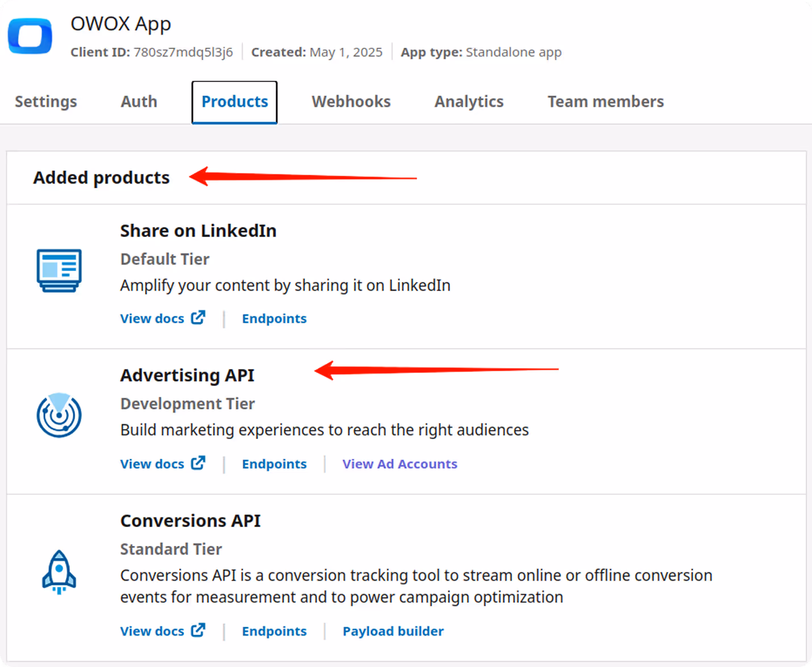Click the Advertising API external link icon
This screenshot has width=812, height=667.
[198, 463]
